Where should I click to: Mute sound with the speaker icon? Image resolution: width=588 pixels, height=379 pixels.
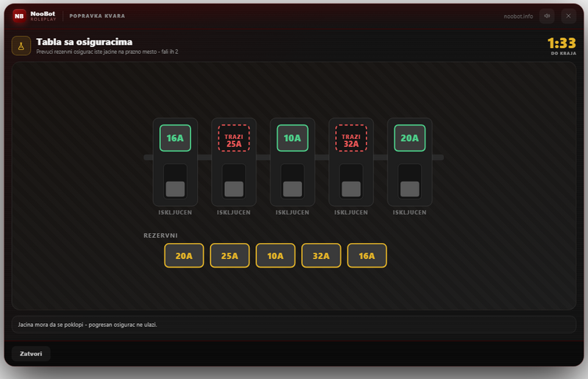pyautogui.click(x=547, y=16)
